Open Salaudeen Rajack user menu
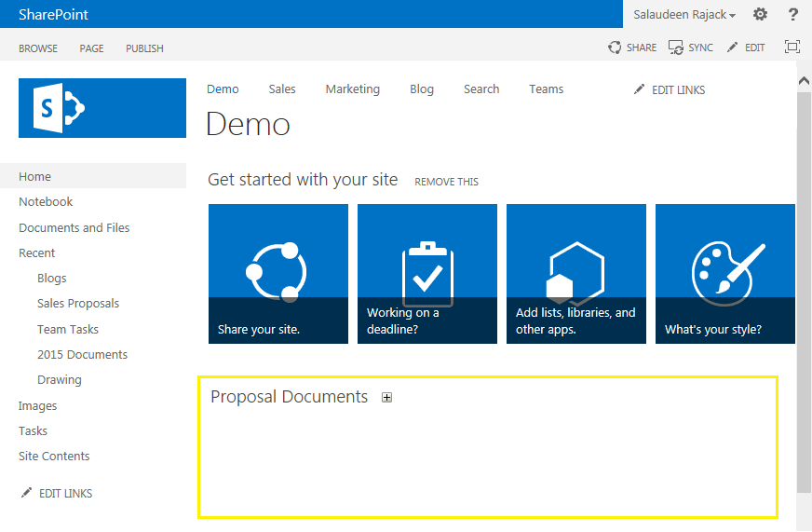Screen dimensions: 812x532 (684, 15)
